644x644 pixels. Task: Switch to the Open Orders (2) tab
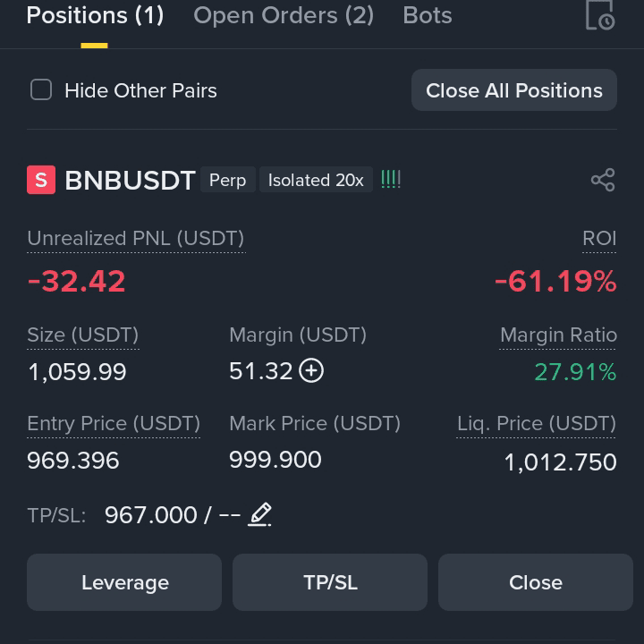tap(284, 15)
